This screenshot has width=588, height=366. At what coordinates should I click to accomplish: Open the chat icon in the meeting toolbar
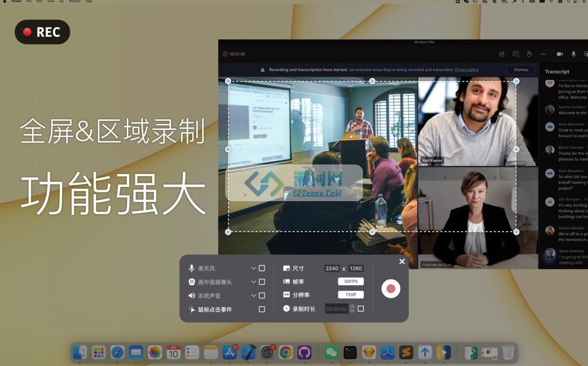(x=515, y=54)
